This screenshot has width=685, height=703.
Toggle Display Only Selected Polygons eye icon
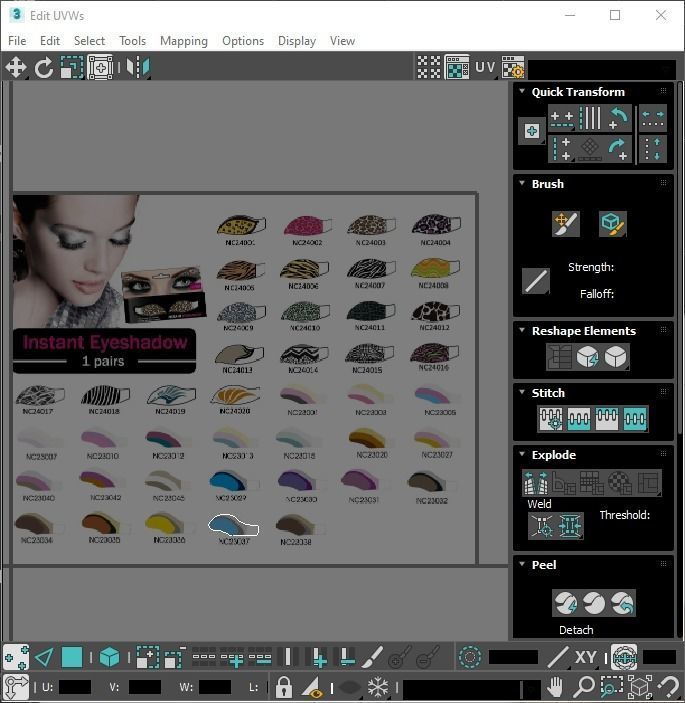click(x=312, y=687)
